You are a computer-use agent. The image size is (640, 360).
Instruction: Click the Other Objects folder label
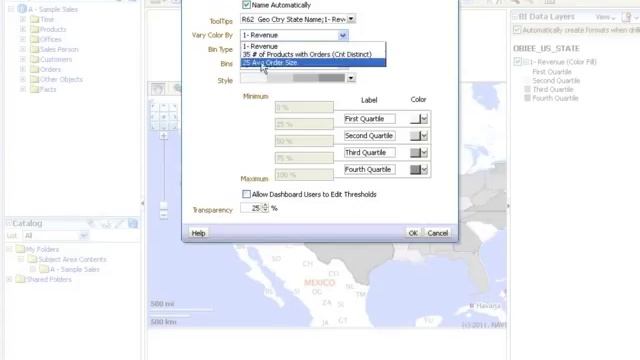[61, 79]
